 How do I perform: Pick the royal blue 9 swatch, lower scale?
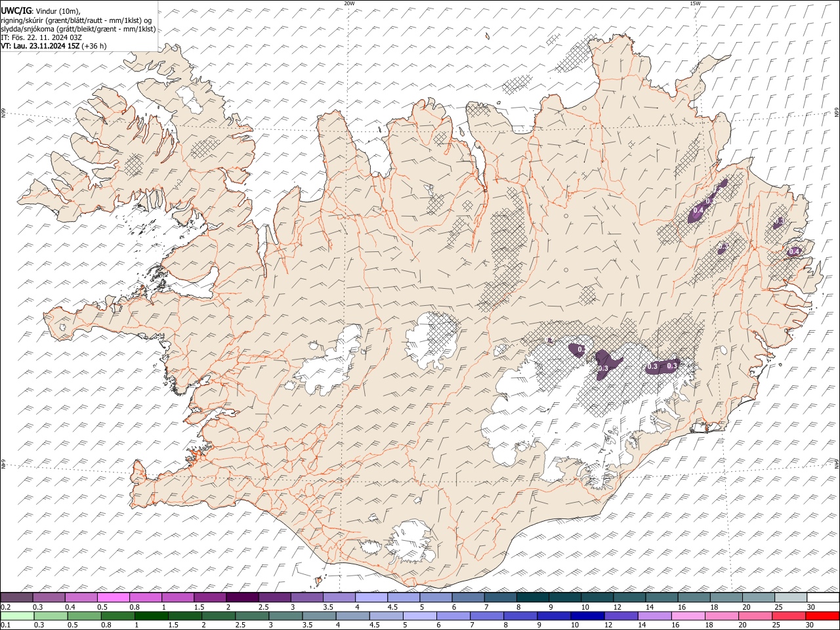click(554, 616)
